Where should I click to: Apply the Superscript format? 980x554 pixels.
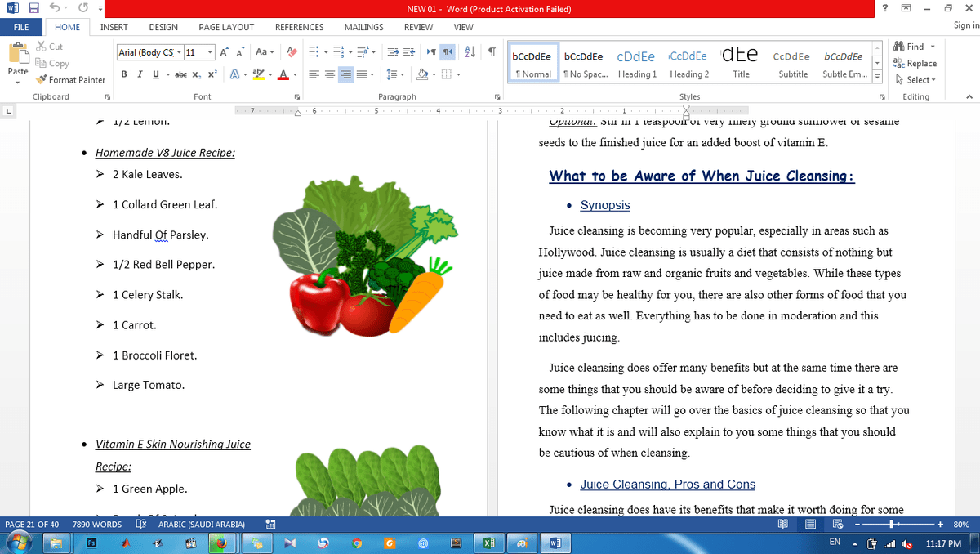click(x=212, y=74)
